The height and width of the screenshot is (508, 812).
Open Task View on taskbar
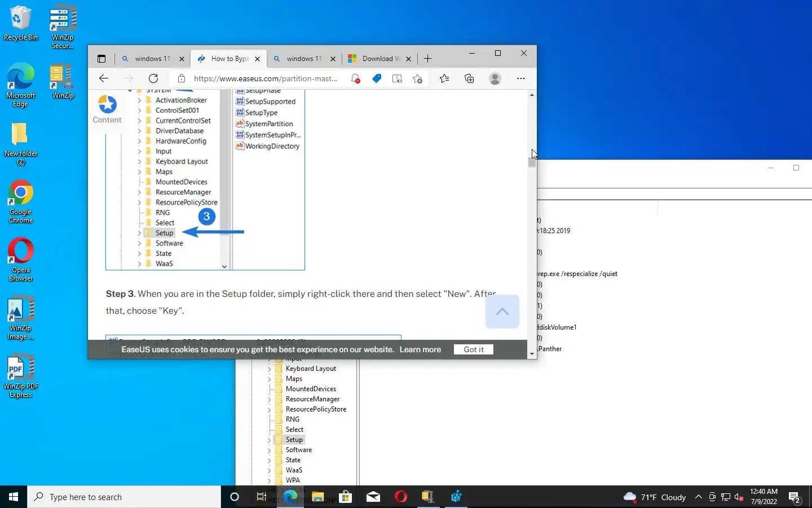261,497
